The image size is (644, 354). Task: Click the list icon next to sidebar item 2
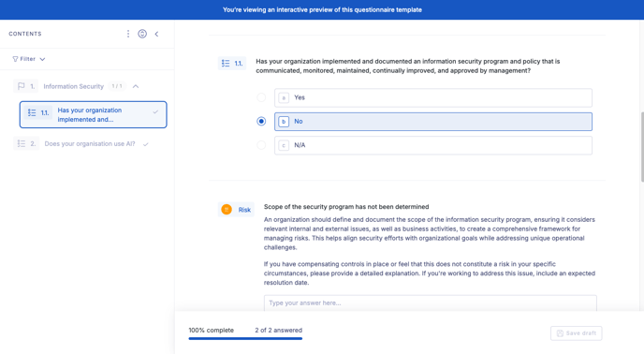pos(22,143)
